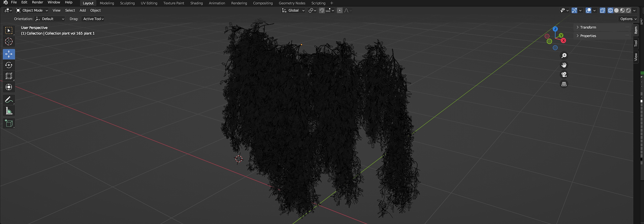644x224 pixels.
Task: Toggle proportional editing
Action: [x=339, y=10]
